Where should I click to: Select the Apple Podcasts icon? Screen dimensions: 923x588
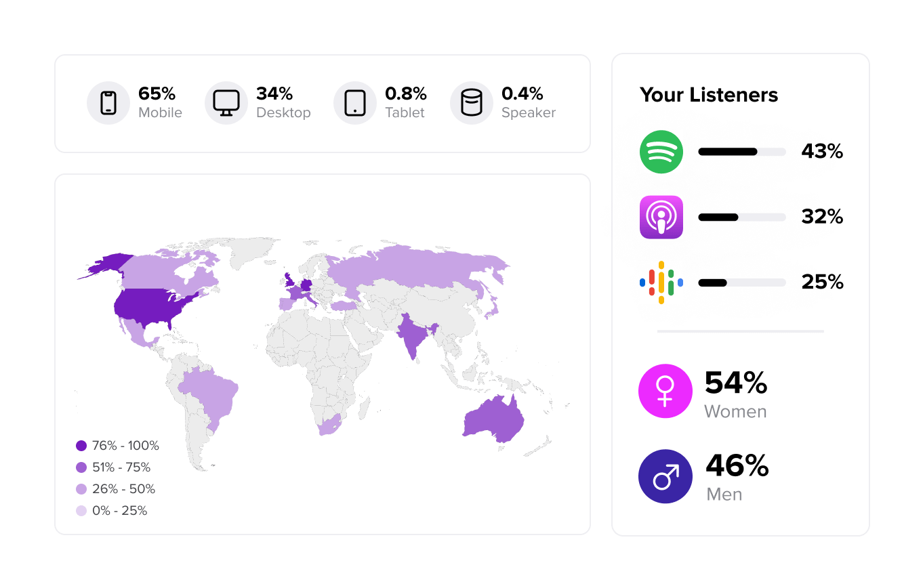click(661, 217)
